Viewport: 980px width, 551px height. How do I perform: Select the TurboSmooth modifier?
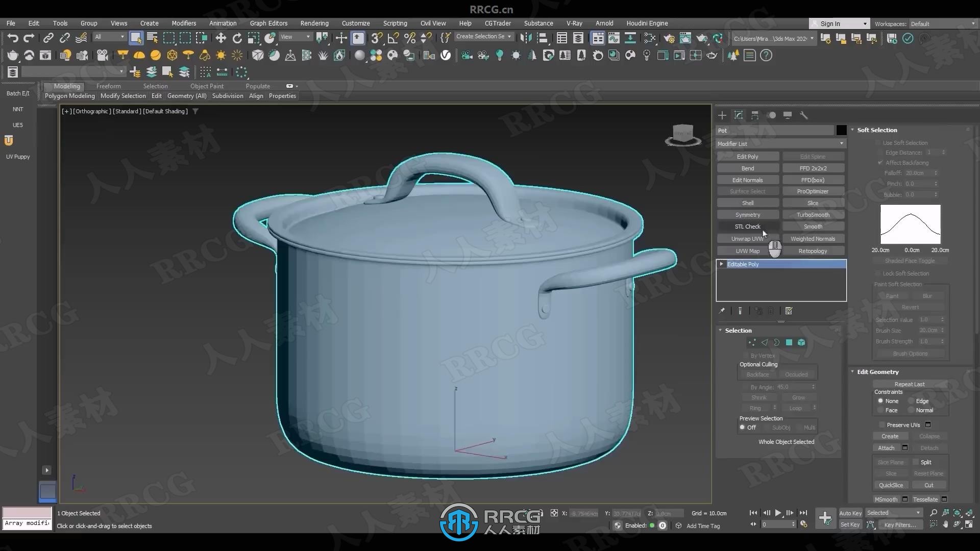point(813,214)
